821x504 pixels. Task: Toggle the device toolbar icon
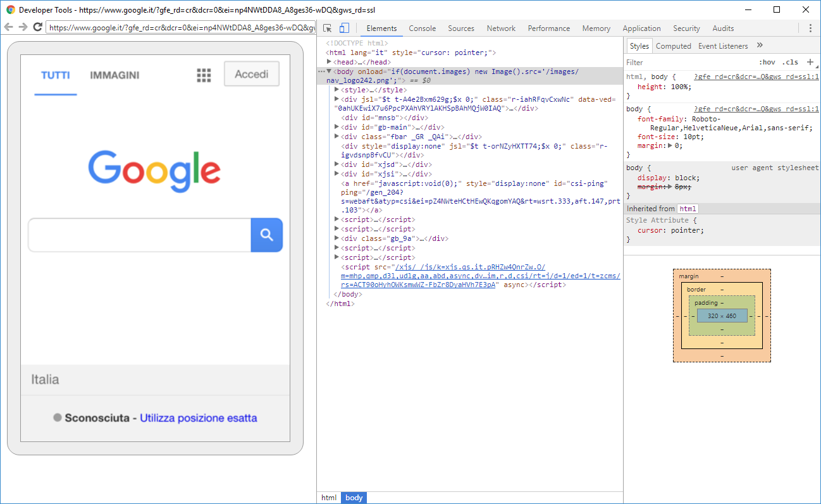point(344,28)
